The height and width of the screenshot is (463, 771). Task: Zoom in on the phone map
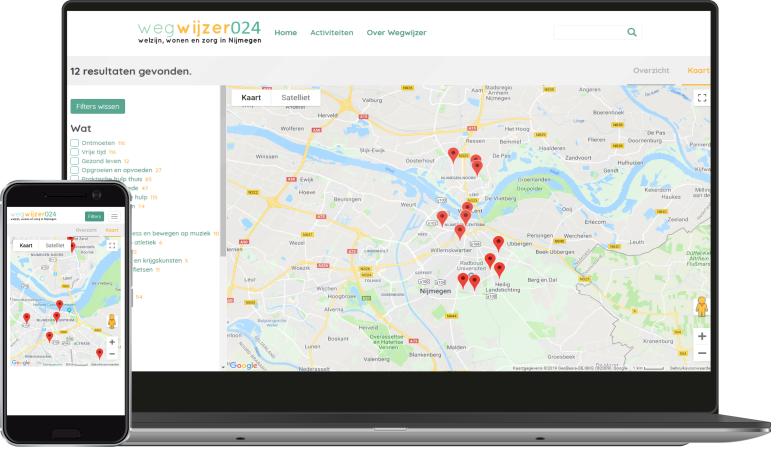point(112,342)
